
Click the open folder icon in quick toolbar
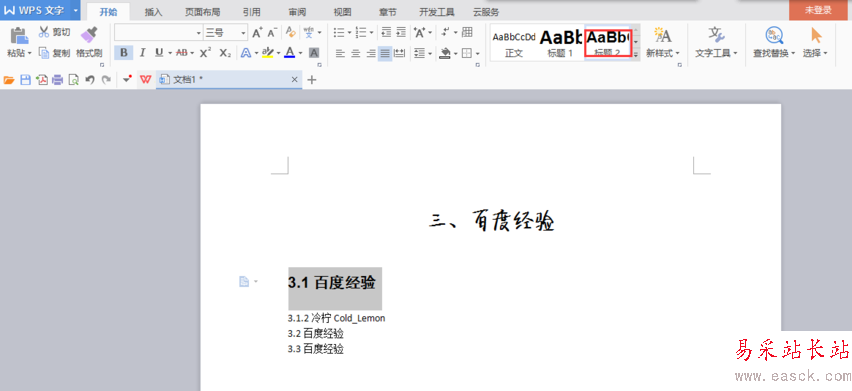(9, 80)
